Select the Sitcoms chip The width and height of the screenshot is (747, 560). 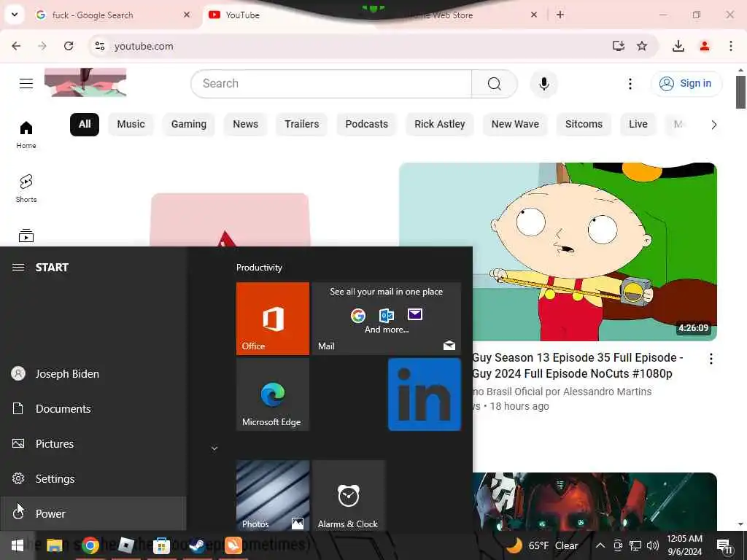584,124
